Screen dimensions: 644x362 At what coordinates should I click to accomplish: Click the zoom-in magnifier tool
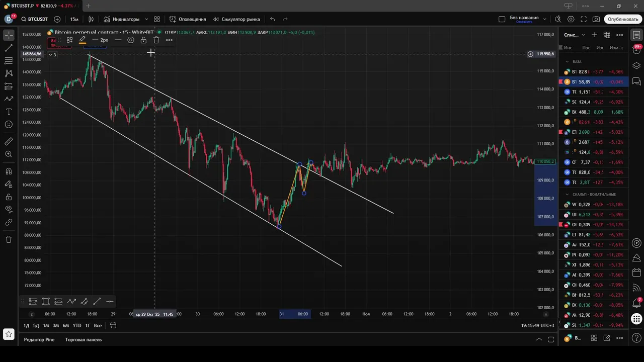(x=9, y=154)
